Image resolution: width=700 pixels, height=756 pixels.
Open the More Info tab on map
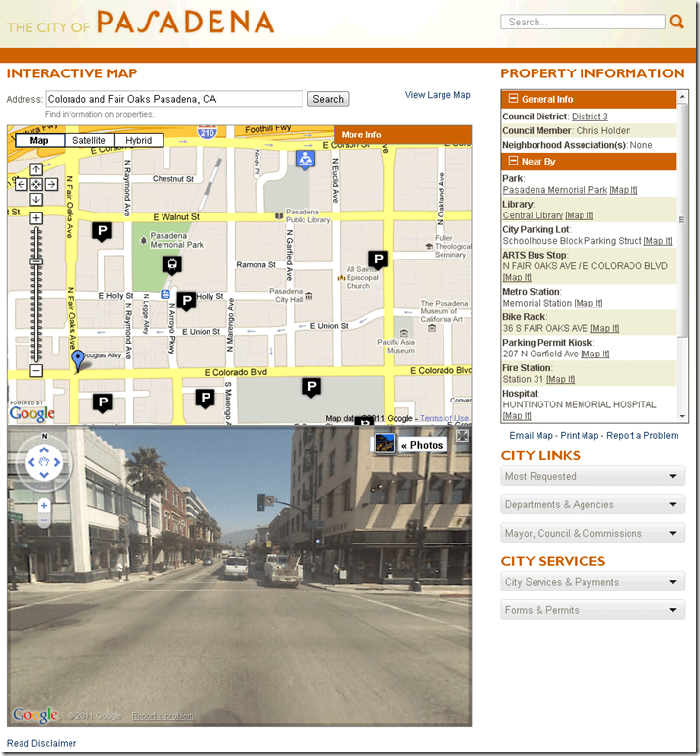[402, 135]
